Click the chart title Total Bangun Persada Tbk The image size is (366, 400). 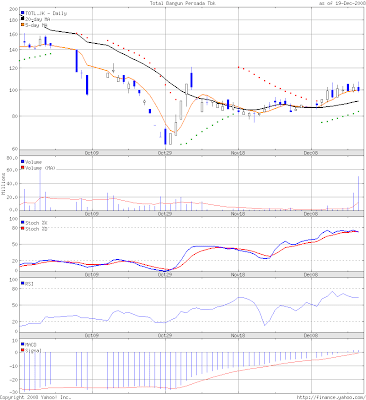(x=183, y=3)
